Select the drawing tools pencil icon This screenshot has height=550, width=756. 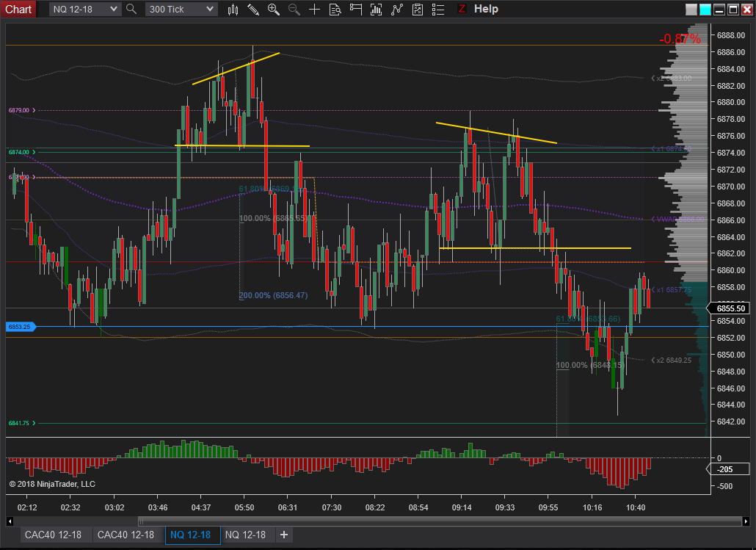point(253,9)
